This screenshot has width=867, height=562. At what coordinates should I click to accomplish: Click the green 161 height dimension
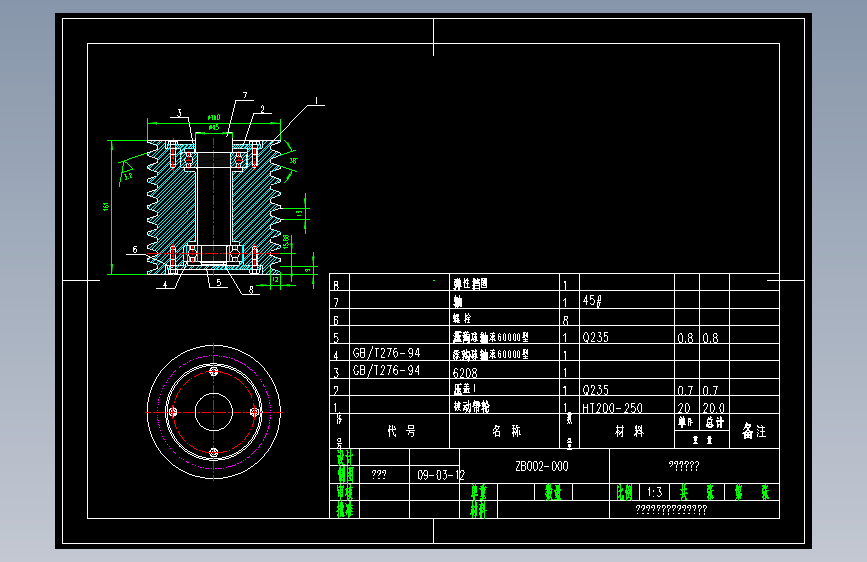point(106,206)
